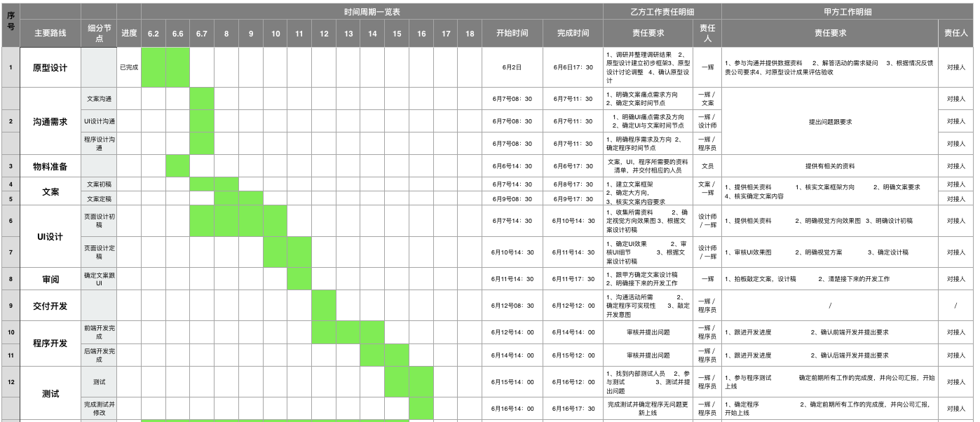Select the date column header 18

tap(470, 34)
